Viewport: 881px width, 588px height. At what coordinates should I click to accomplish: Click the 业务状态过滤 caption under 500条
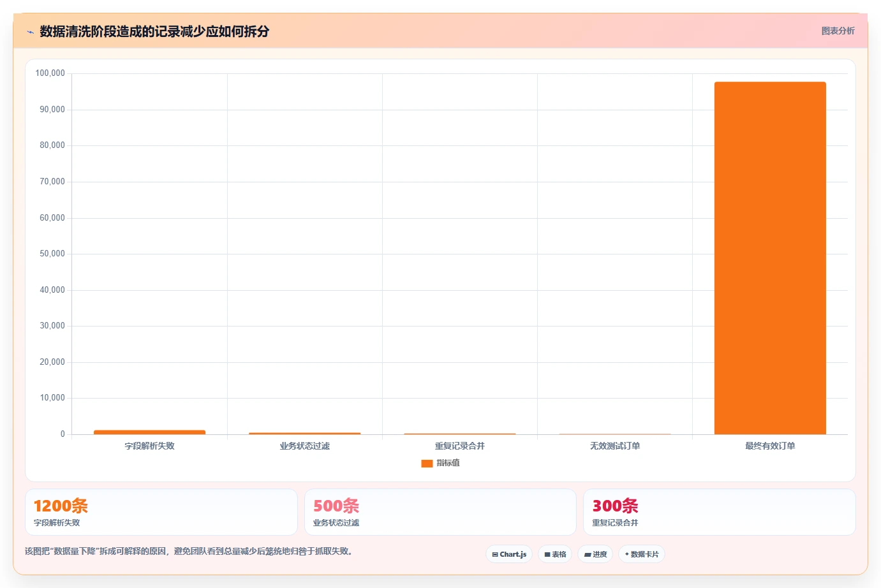[x=336, y=522]
